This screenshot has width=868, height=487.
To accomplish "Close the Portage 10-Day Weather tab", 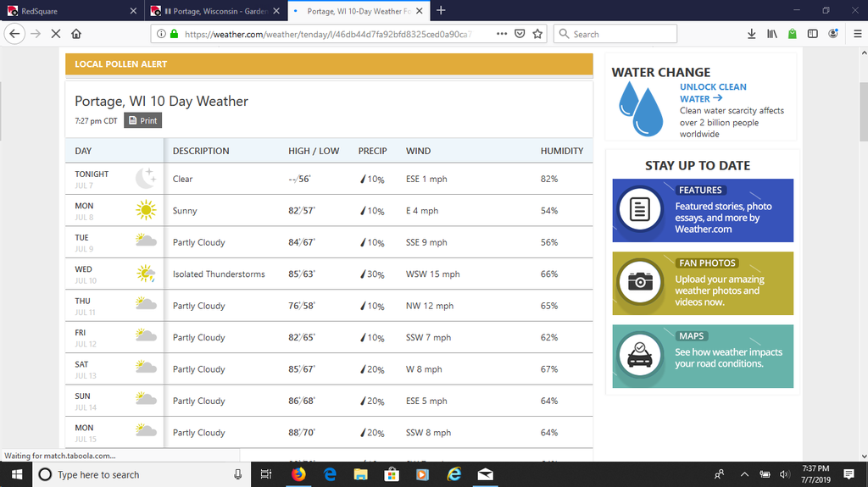I will click(419, 10).
